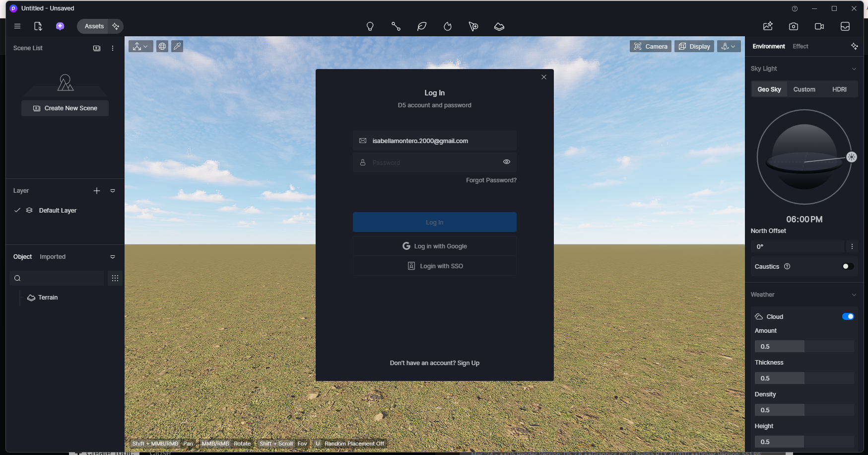
Task: Select the path tool icon
Action: coord(396,26)
